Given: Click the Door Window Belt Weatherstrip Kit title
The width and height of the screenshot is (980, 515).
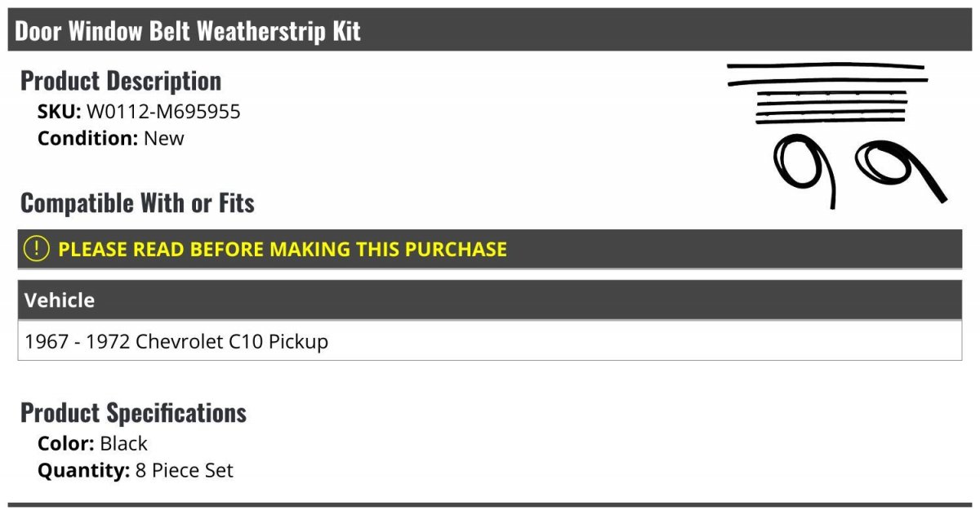Looking at the screenshot, I should 188,31.
